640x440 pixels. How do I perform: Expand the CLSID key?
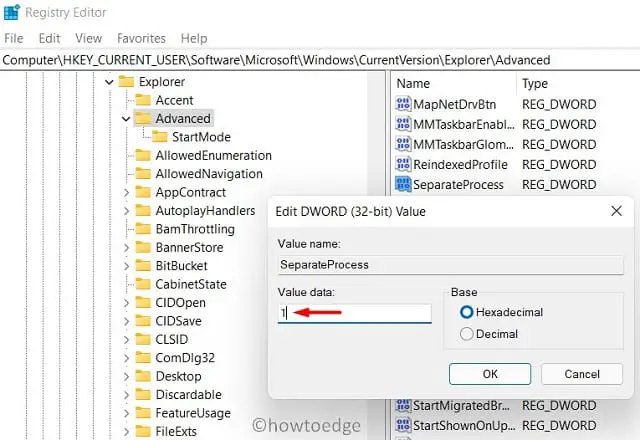(126, 339)
